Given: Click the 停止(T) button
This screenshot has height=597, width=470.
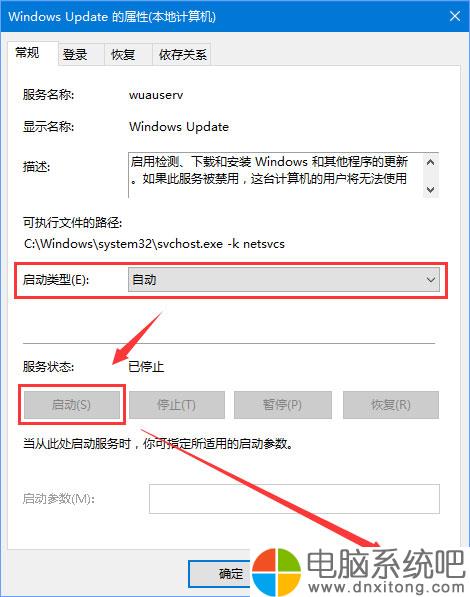Looking at the screenshot, I should [x=177, y=404].
